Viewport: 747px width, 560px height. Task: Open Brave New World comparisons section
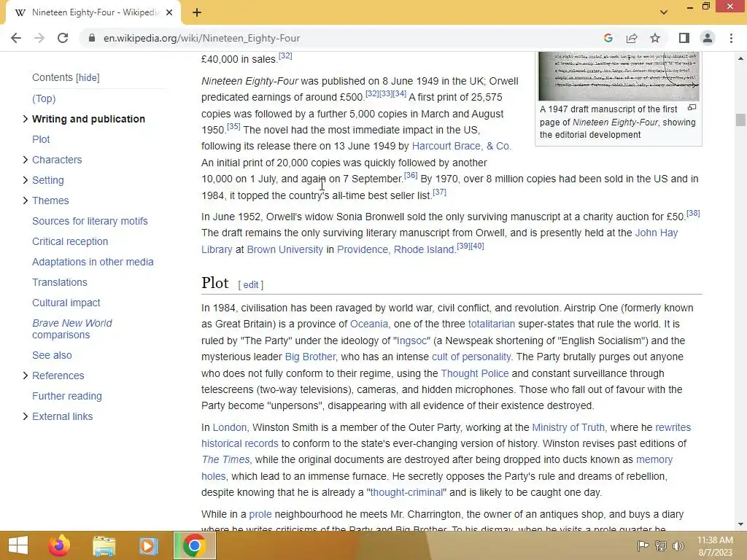(72, 329)
